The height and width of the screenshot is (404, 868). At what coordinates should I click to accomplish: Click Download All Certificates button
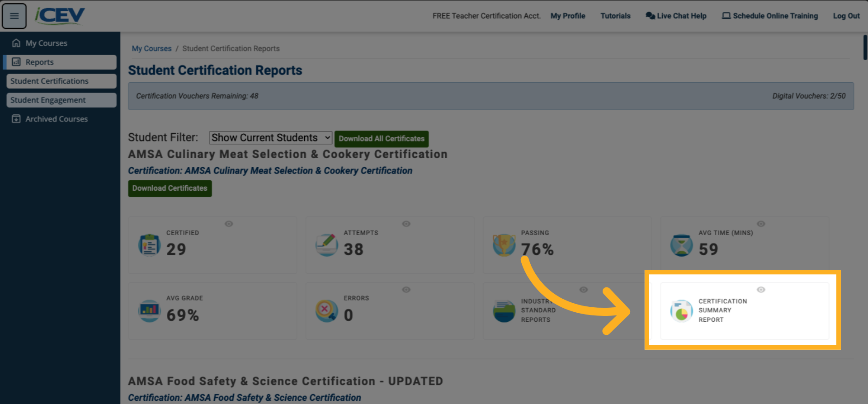click(x=382, y=139)
